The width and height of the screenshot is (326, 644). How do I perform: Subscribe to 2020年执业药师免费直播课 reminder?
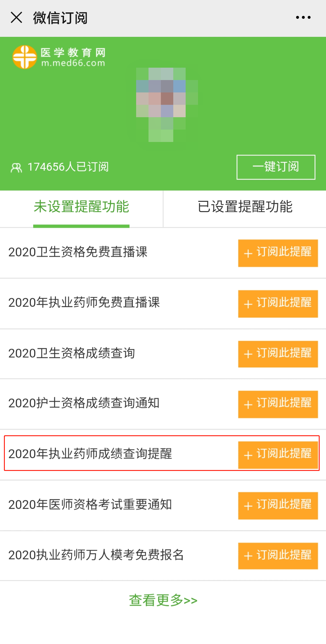[x=278, y=304]
